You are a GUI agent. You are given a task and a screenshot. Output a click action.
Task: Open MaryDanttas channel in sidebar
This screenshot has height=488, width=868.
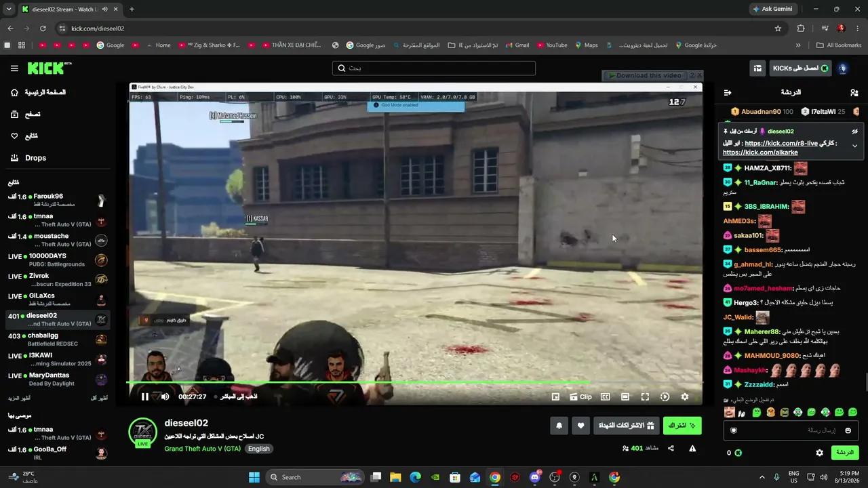[x=58, y=379]
